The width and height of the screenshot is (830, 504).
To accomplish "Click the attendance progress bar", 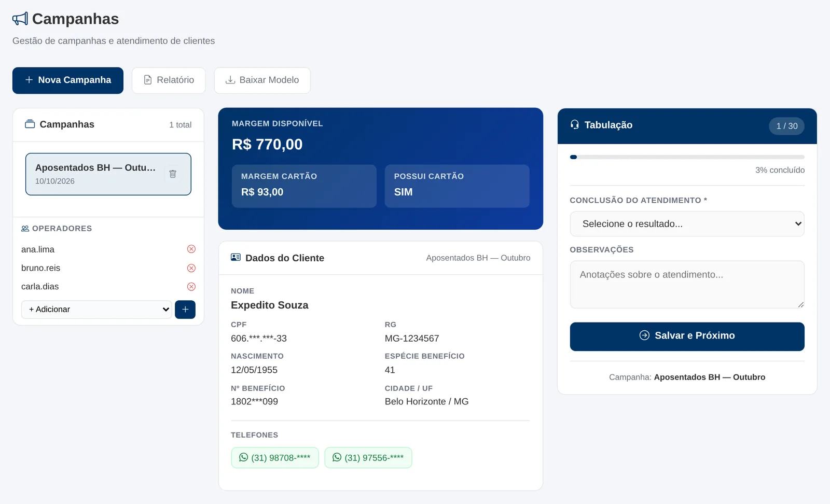I will (687, 157).
